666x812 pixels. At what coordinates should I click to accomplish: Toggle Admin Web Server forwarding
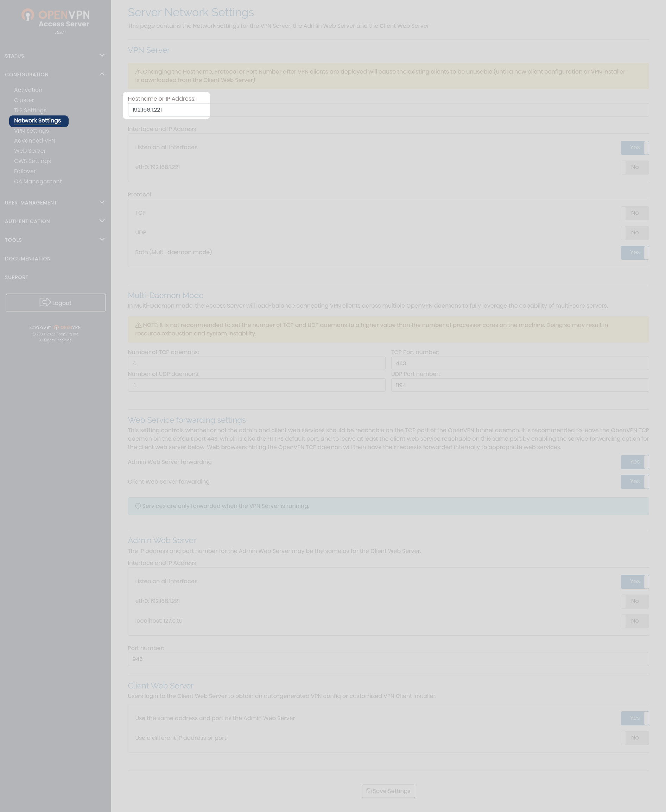tap(635, 462)
